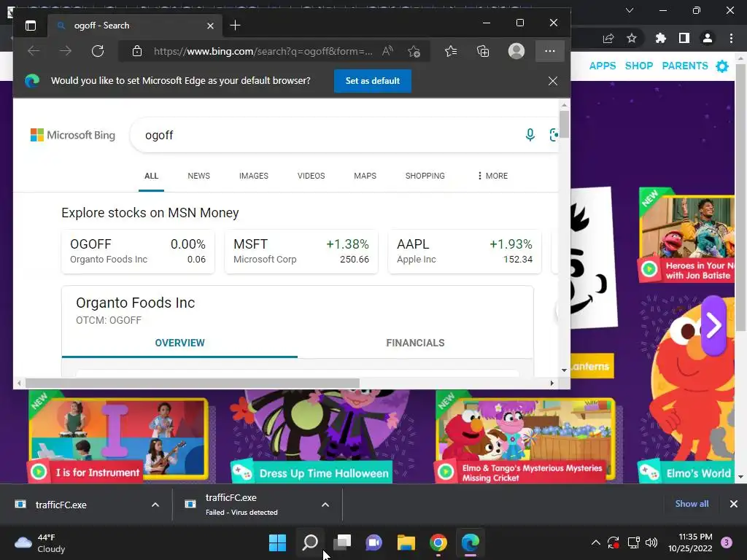The height and width of the screenshot is (560, 747).
Task: Expand the MORE search options menu
Action: click(492, 176)
